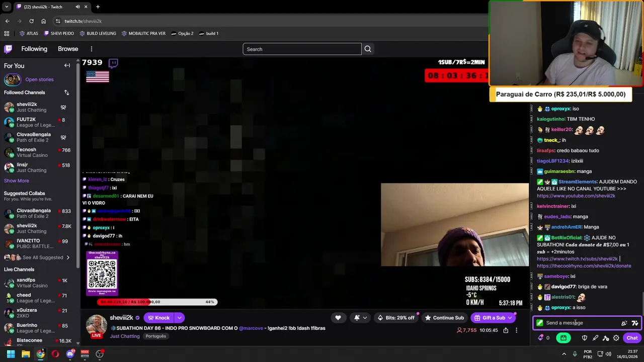Click the sheviii2k streamer avatar

tap(96, 325)
